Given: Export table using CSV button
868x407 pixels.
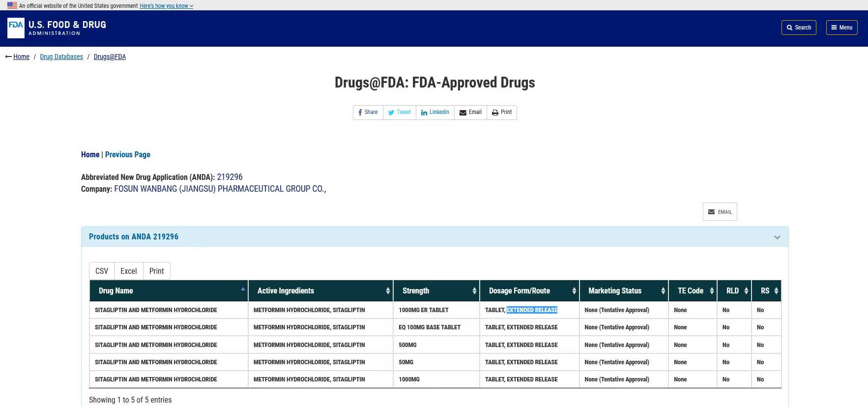Looking at the screenshot, I should 102,271.
